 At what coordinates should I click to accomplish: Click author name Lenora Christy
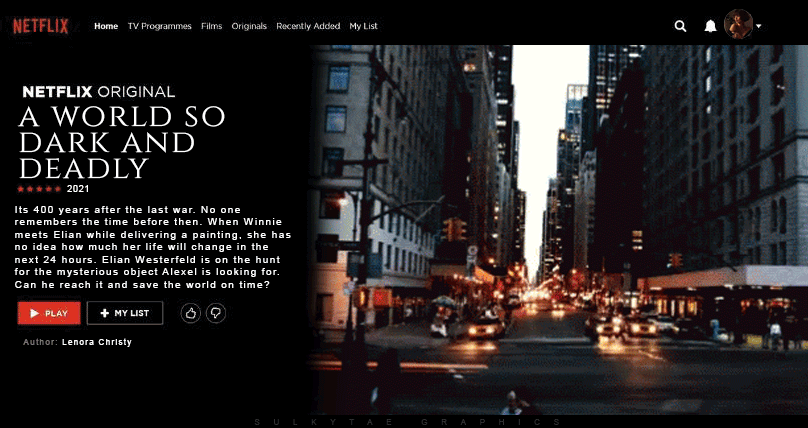coord(96,342)
